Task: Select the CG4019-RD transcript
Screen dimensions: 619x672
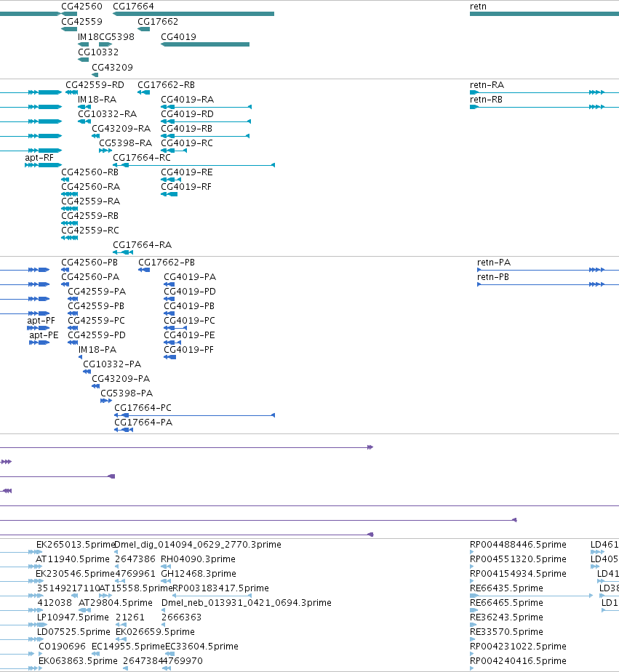Action: coord(206,121)
